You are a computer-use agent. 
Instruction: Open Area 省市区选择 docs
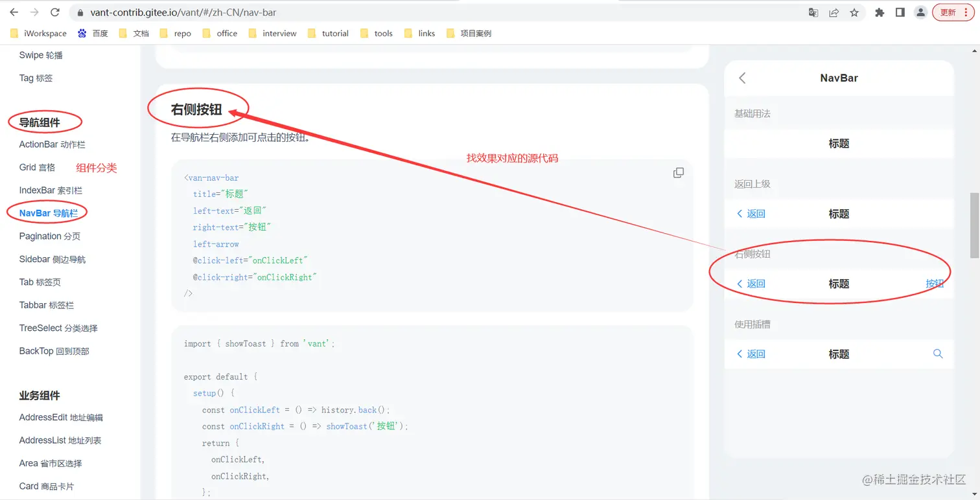point(51,463)
